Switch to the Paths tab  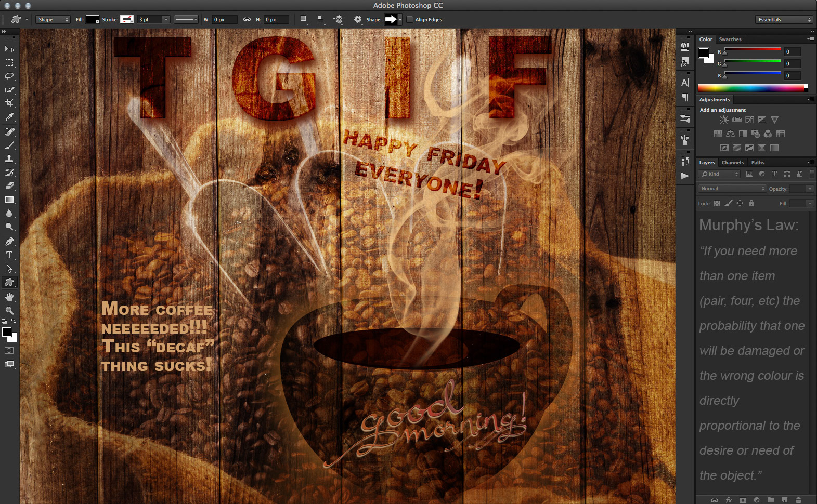[x=758, y=163]
